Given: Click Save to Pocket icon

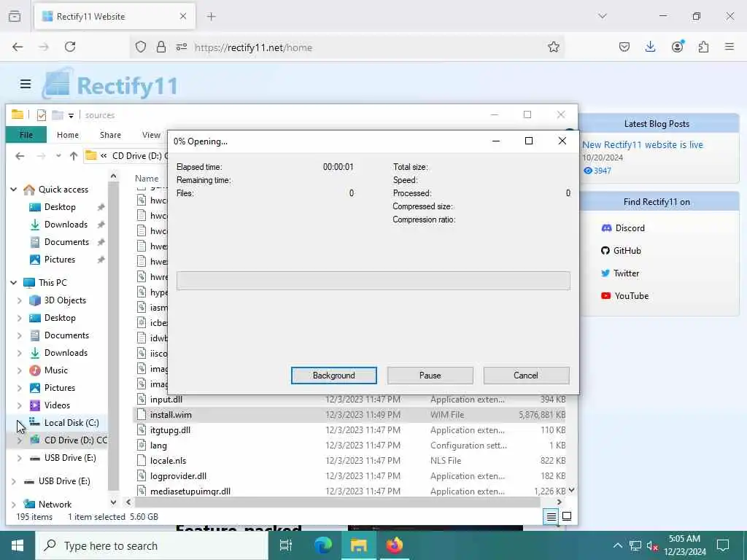Looking at the screenshot, I should point(624,47).
